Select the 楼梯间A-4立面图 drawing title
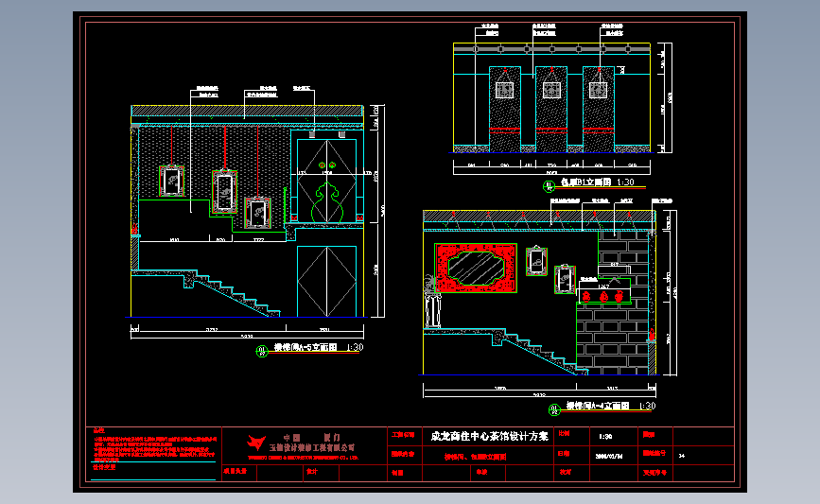820x504 pixels. (x=599, y=406)
